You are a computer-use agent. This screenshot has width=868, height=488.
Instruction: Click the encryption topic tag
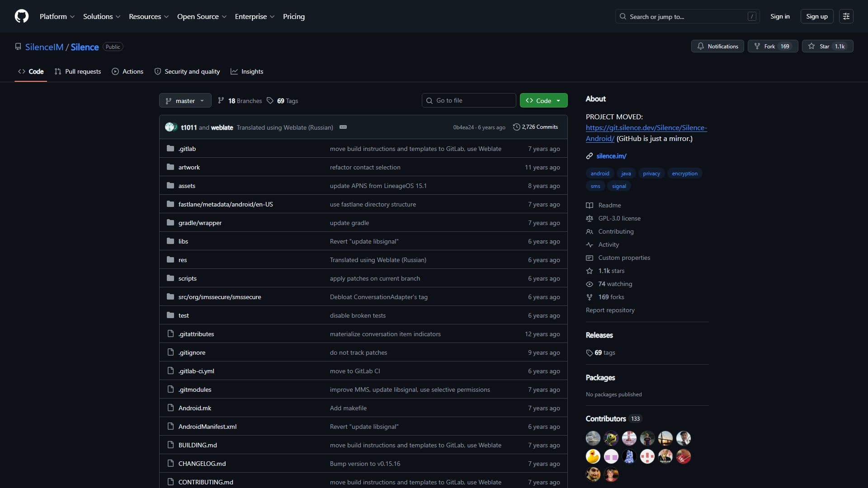(684, 174)
